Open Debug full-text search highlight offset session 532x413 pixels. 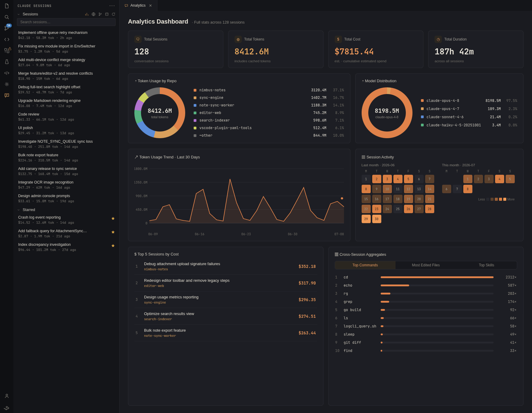pyautogui.click(x=66, y=89)
